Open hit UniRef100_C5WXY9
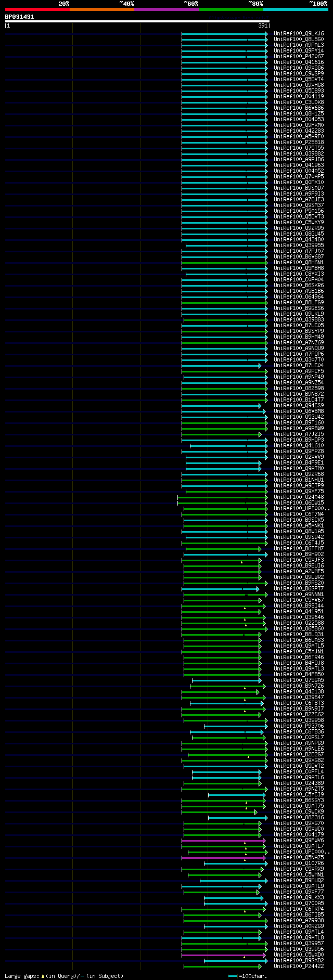The height and width of the screenshot is (980, 333). [299, 222]
